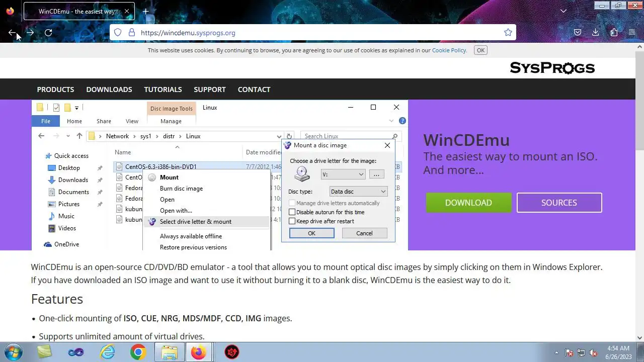Expand the Explorer ribbon chevron

(391, 121)
